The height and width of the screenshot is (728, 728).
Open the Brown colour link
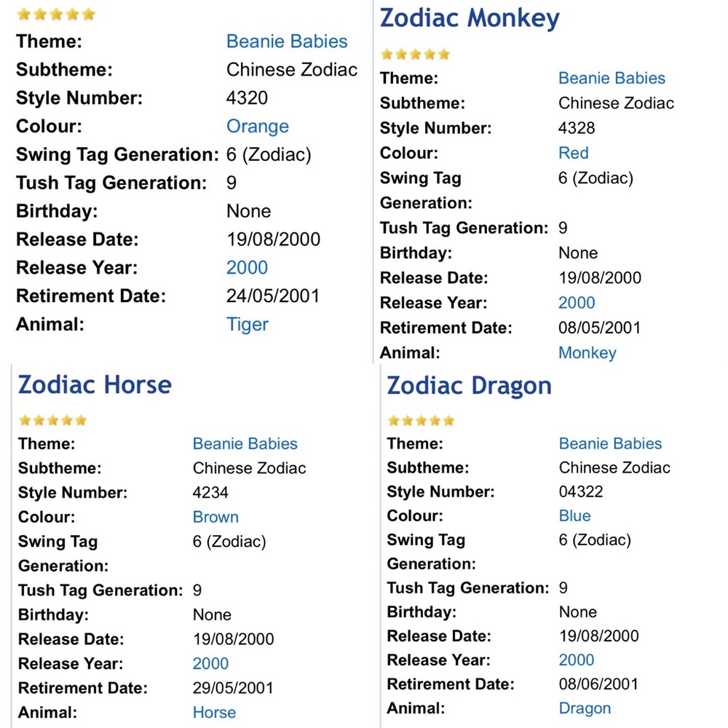tap(215, 517)
